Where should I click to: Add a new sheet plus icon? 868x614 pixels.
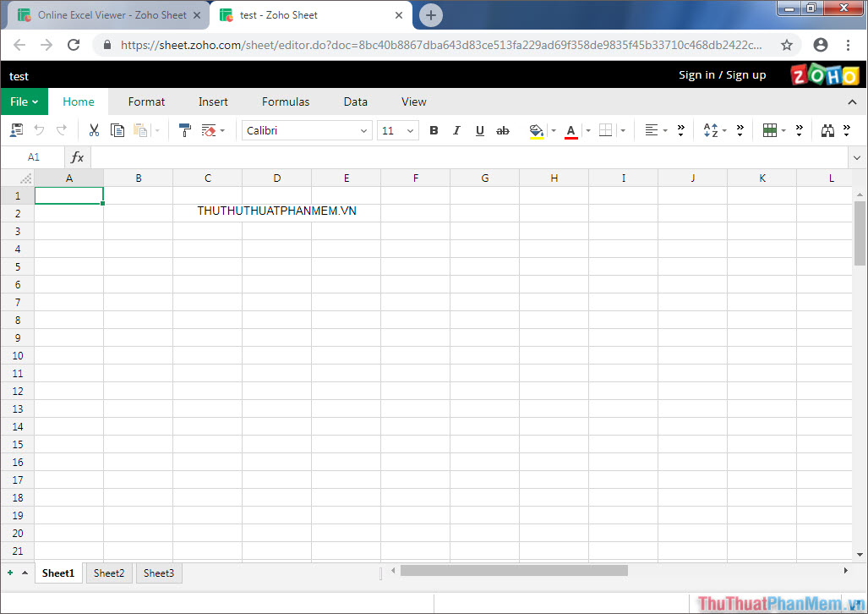pyautogui.click(x=10, y=573)
